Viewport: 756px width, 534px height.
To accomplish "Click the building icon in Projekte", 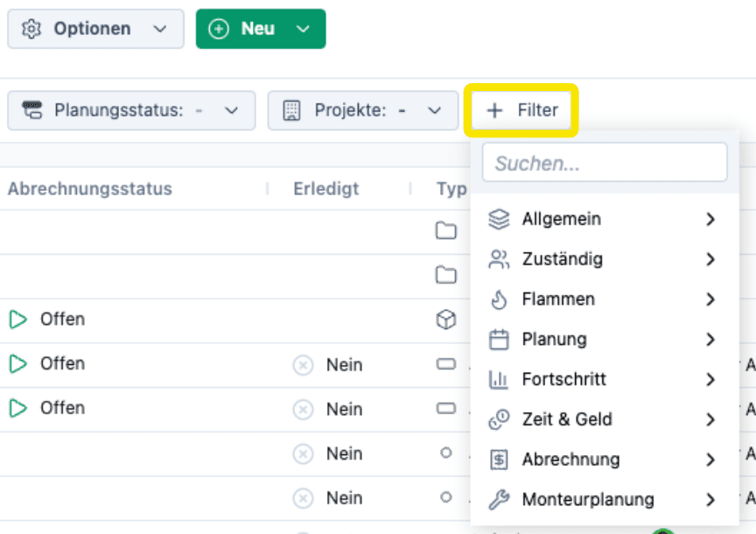I will pyautogui.click(x=291, y=110).
